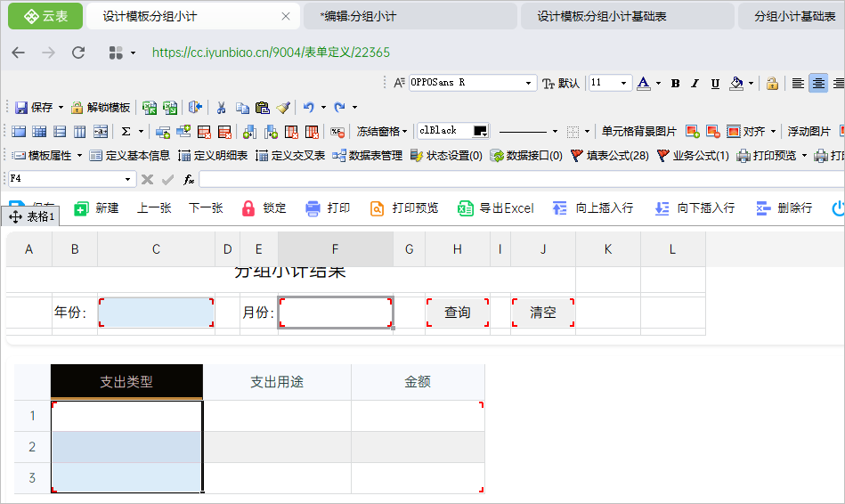Click the percent format removal icon
Screen dimensions: 845x504
pos(337,132)
